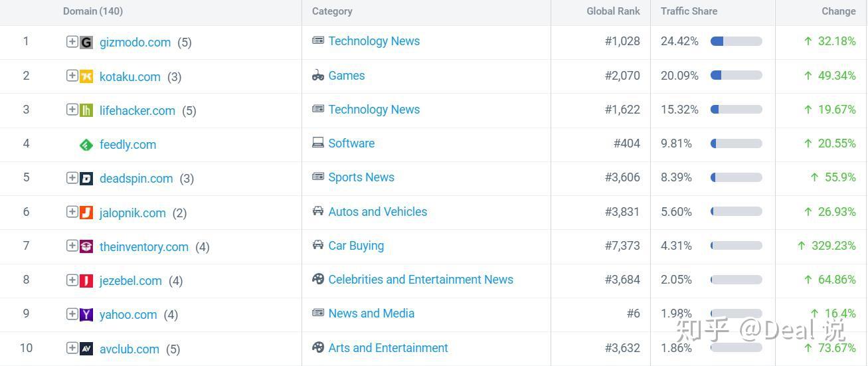Click the Software laptop category icon
The image size is (868, 366).
point(318,143)
